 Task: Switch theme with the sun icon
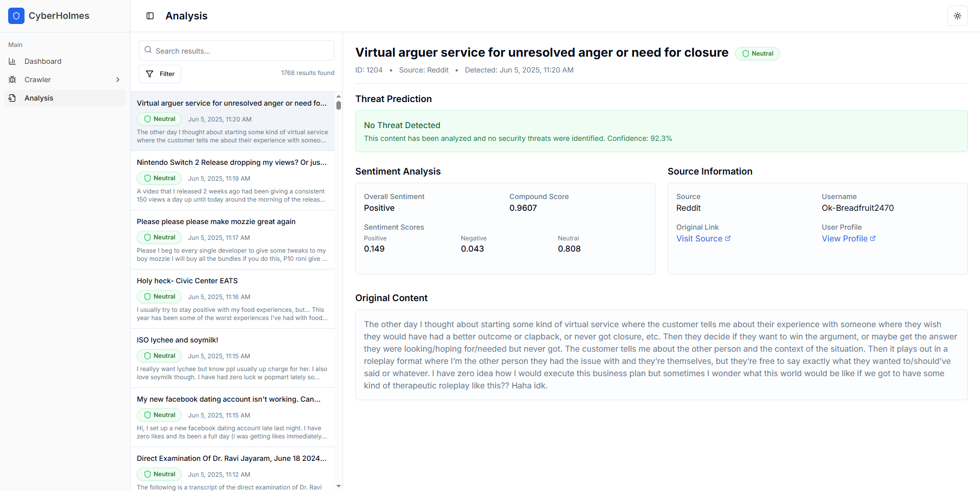tap(957, 16)
